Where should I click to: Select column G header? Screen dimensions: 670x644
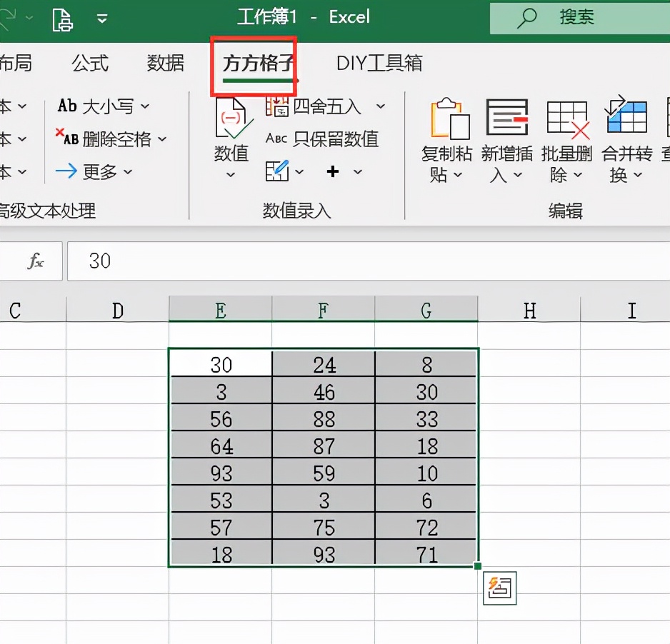point(426,310)
